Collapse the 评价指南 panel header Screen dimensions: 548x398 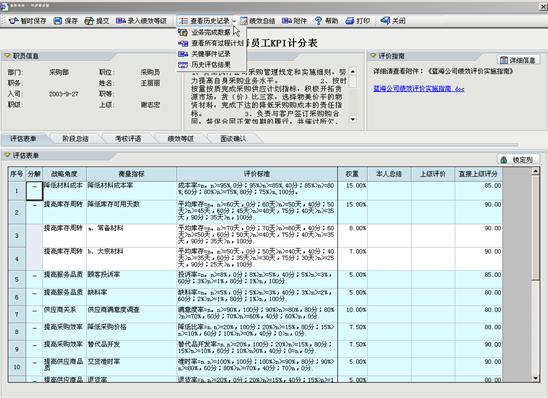coord(373,56)
